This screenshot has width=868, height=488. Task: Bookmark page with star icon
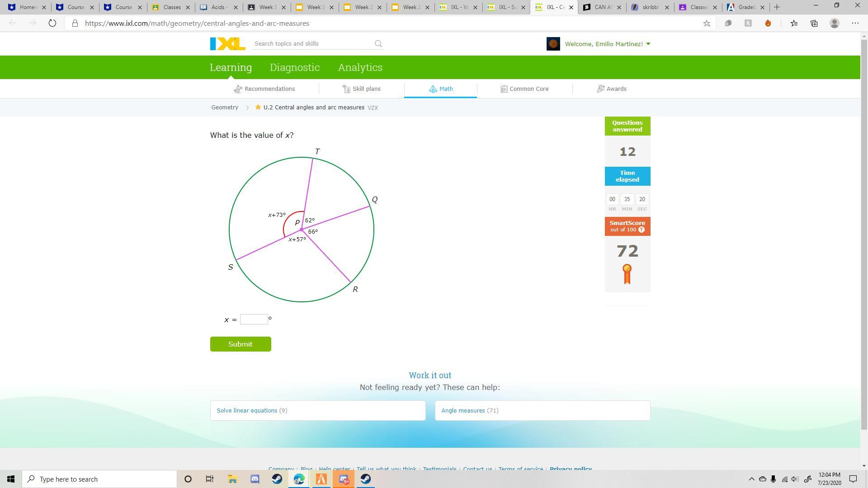(x=707, y=23)
